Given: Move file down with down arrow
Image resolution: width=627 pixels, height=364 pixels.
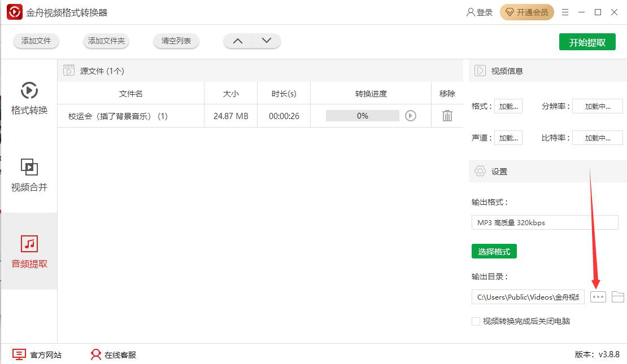Looking at the screenshot, I should (267, 41).
